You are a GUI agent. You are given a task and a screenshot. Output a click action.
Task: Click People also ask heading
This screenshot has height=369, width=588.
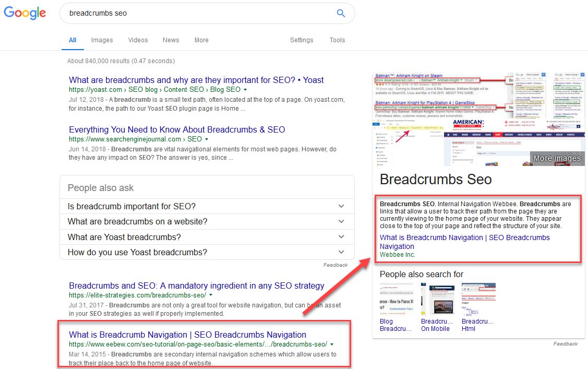(x=101, y=188)
